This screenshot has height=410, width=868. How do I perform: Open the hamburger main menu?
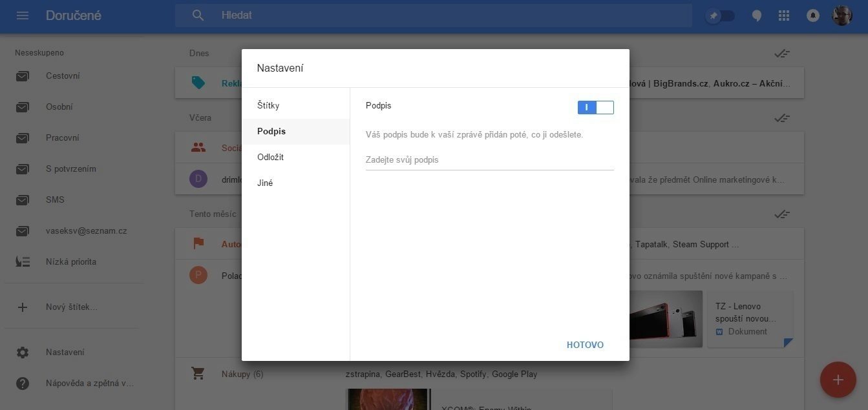[x=23, y=15]
